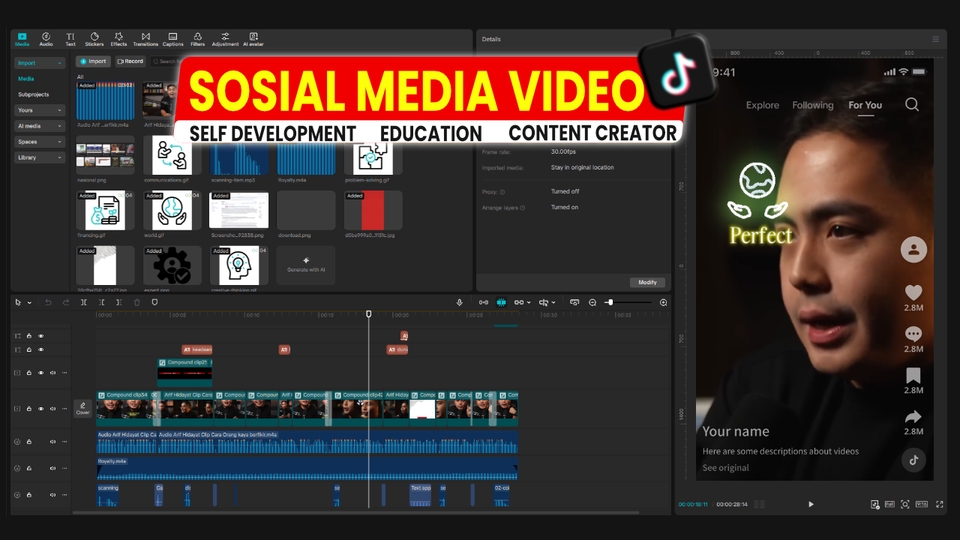Click the Cover button on main track
The image size is (960, 540).
83,408
